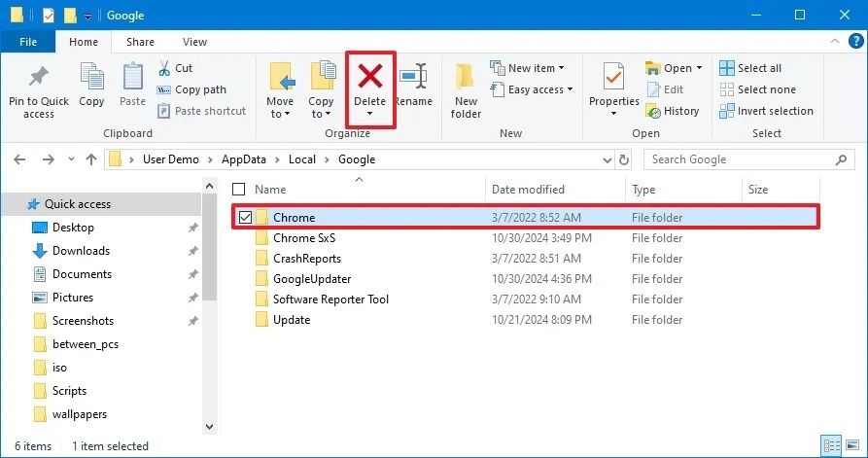Uncheck the Chrome folder checkbox
The height and width of the screenshot is (458, 868).
245,218
